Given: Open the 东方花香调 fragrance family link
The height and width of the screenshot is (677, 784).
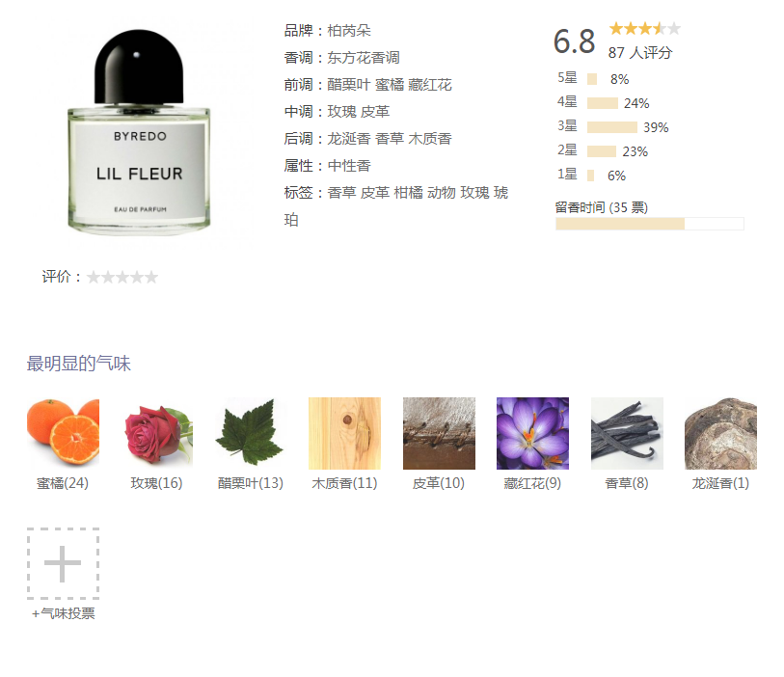Looking at the screenshot, I should point(364,58).
